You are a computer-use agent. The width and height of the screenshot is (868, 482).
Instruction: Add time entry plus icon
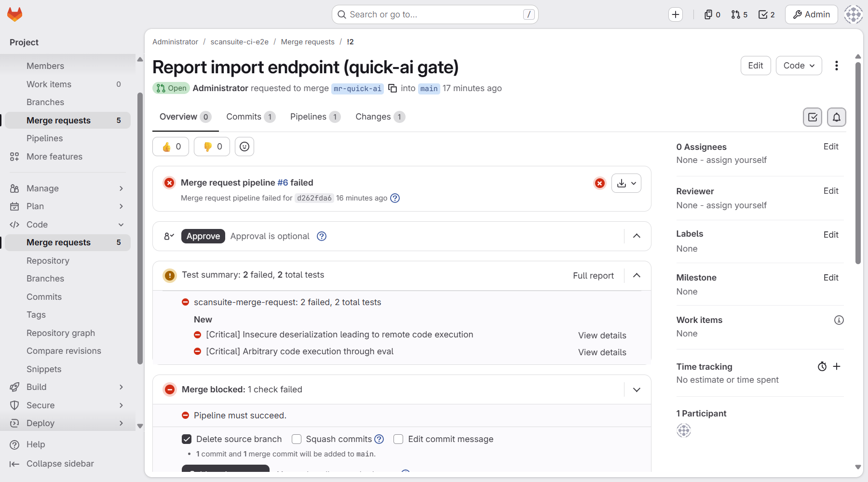837,366
